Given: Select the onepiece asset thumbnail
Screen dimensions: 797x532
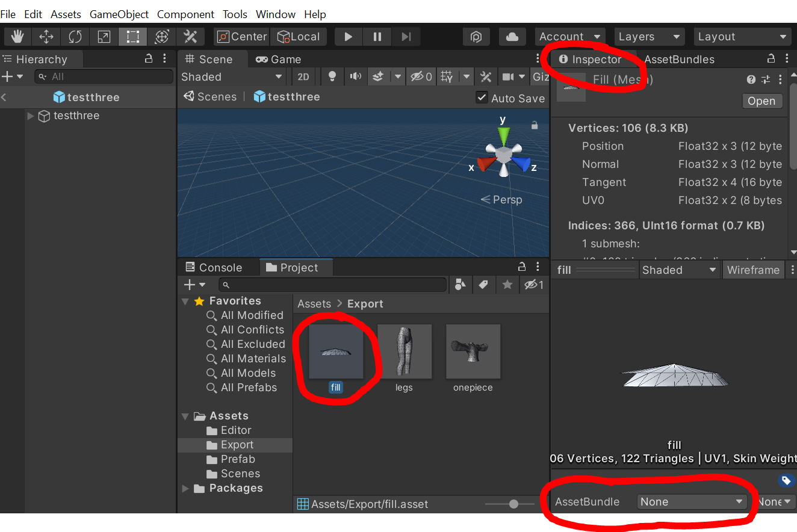Looking at the screenshot, I should click(473, 351).
